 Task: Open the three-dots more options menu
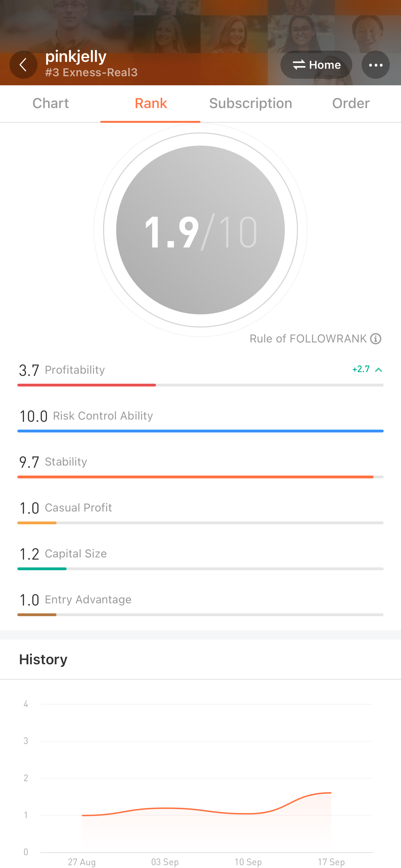[x=375, y=65]
